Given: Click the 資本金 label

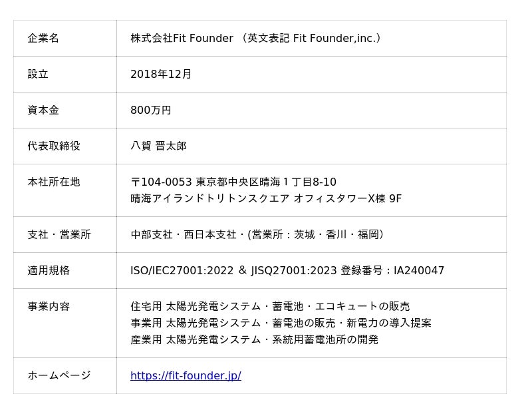Looking at the screenshot, I should pos(43,110).
